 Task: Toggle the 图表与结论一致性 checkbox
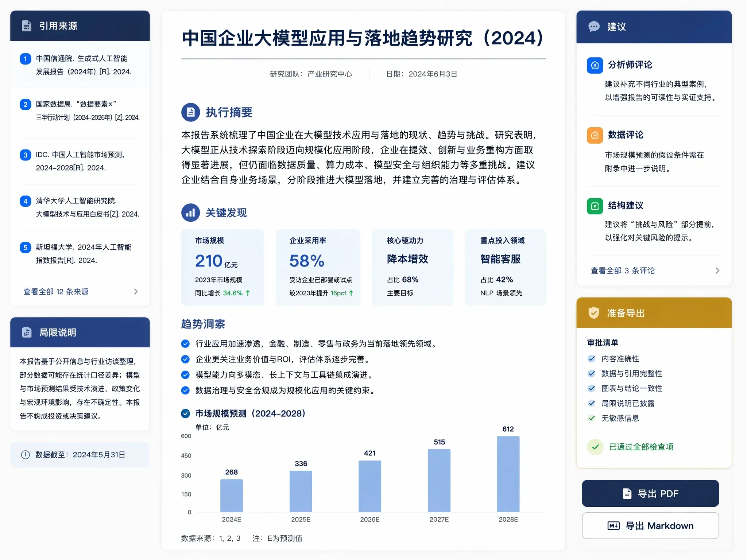point(591,388)
